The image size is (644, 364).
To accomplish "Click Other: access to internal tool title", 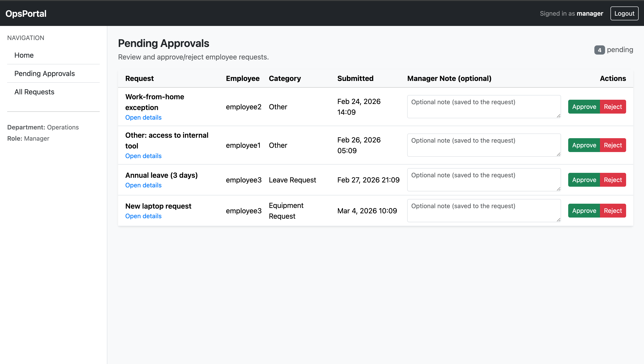I will click(x=167, y=140).
